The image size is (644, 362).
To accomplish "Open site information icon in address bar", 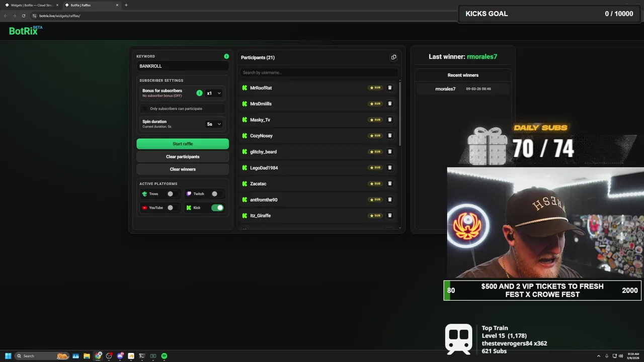I will pyautogui.click(x=34, y=16).
